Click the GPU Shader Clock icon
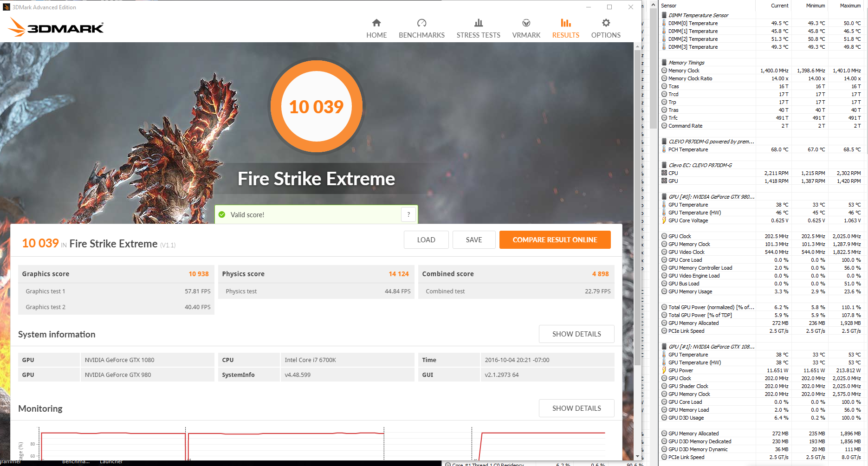Image resolution: width=868 pixels, height=466 pixels. coord(664,386)
